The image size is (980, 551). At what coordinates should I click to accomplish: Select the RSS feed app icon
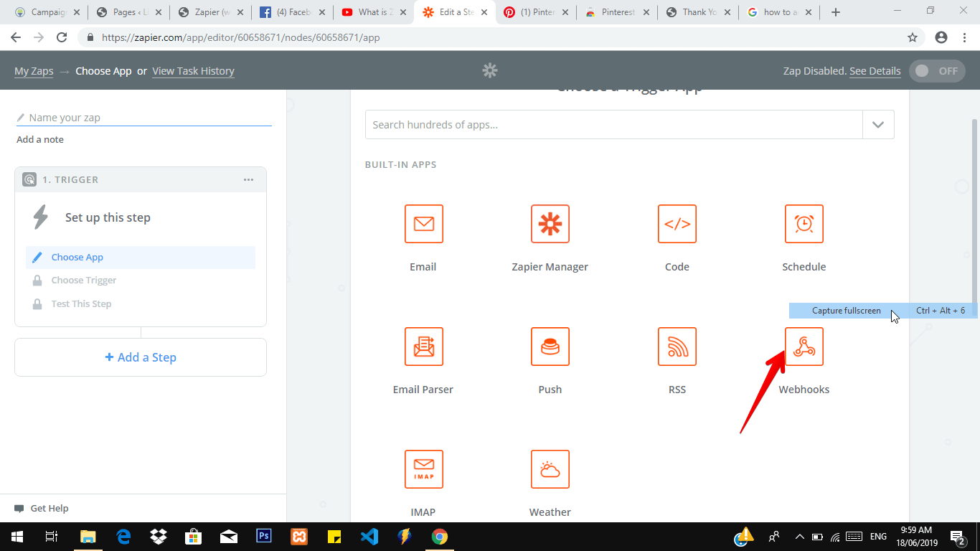(x=677, y=347)
